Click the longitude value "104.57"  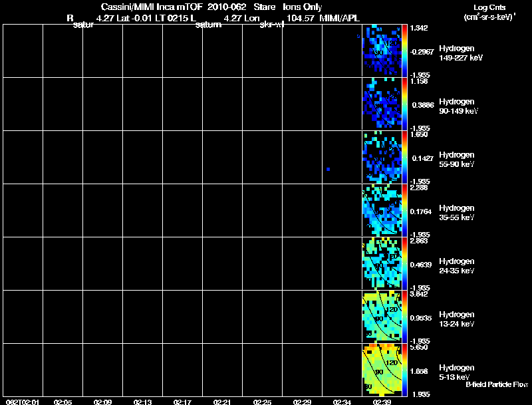click(301, 18)
